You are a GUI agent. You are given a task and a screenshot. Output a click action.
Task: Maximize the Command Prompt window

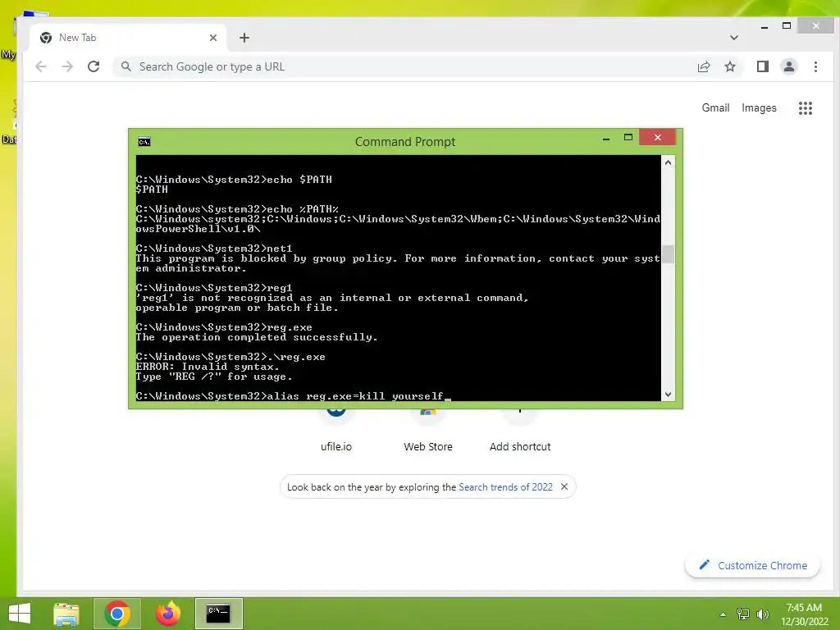628,138
